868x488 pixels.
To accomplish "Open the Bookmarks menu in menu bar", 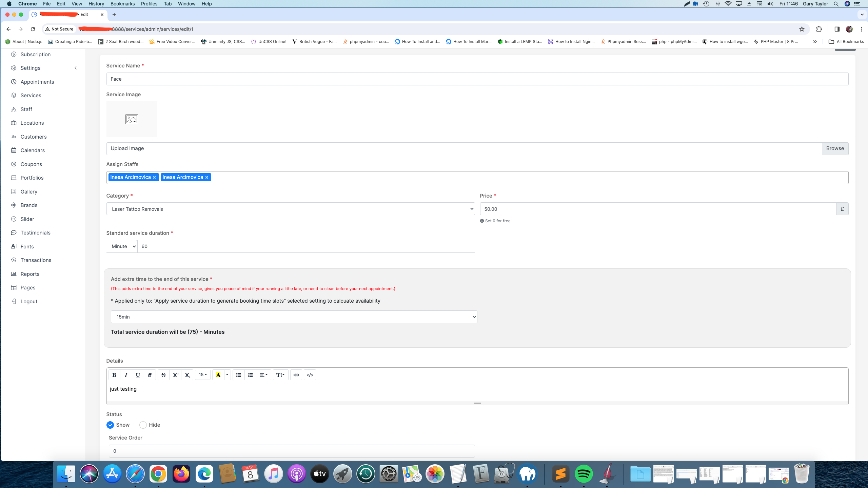I will 122,4.
